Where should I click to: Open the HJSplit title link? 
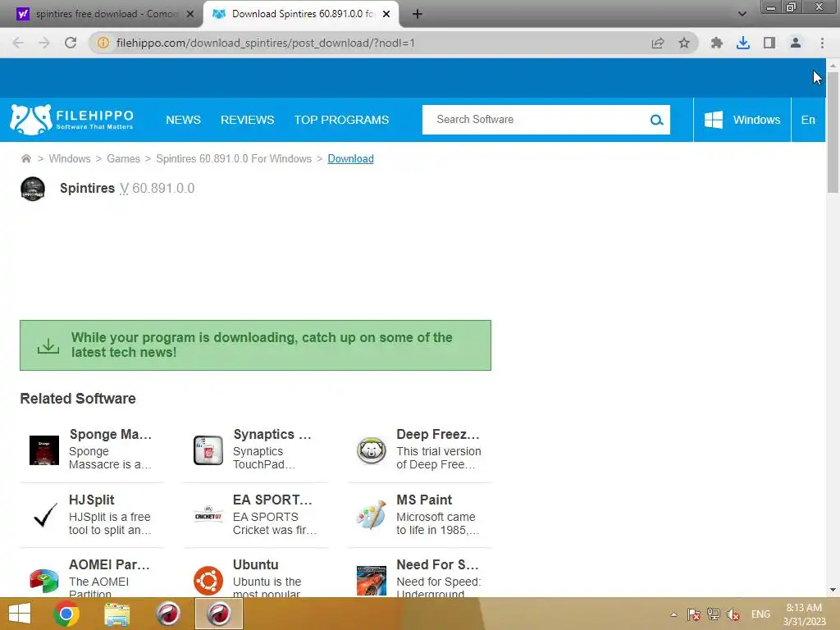click(92, 500)
